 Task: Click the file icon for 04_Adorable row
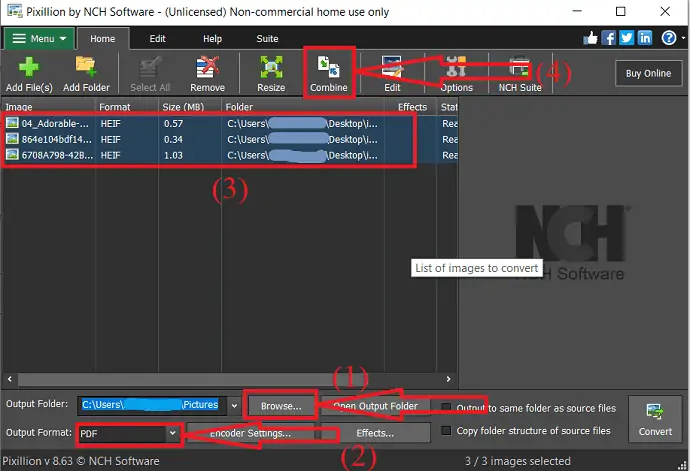[x=12, y=123]
